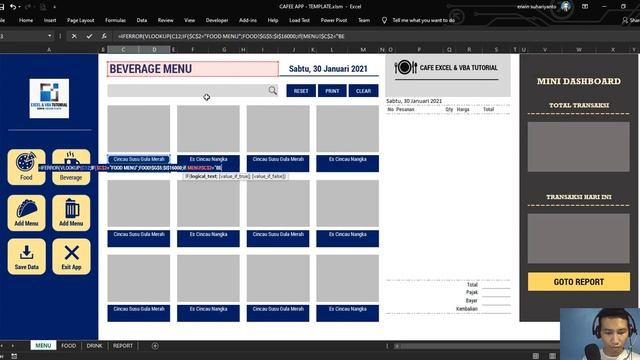
Task: Click the search magnifier icon
Action: (x=272, y=90)
